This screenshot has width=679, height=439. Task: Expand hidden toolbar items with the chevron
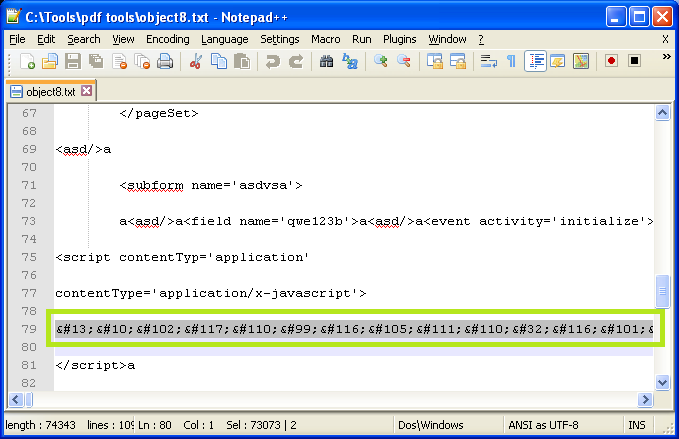666,57
